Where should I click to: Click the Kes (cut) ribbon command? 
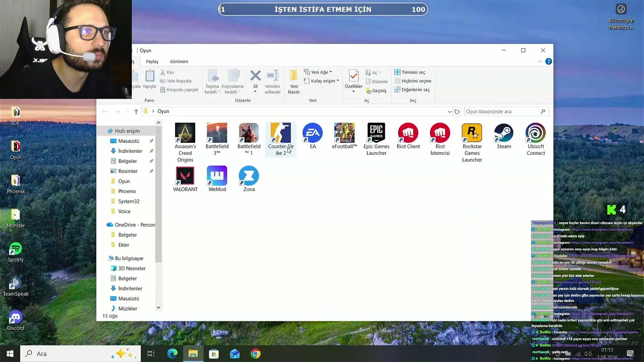pyautogui.click(x=167, y=72)
